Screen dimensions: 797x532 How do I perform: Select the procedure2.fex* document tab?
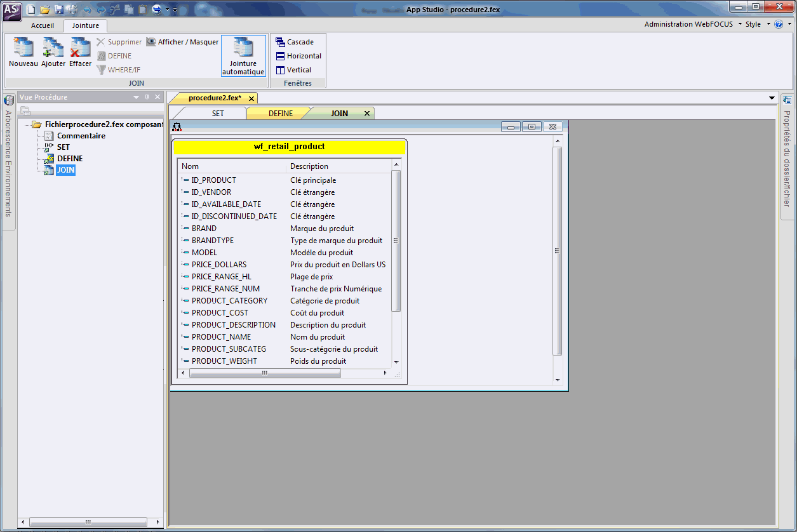[x=215, y=98]
